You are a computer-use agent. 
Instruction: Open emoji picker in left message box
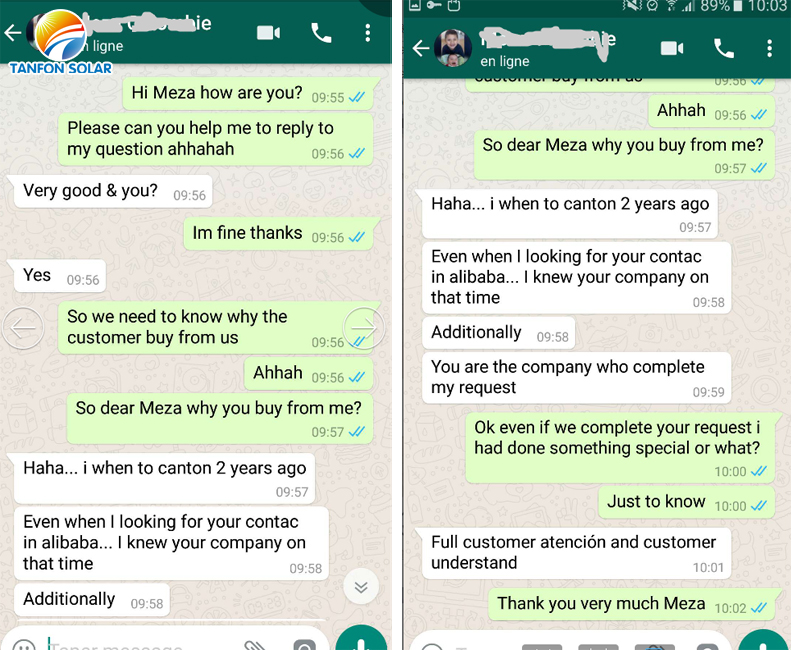(x=23, y=645)
